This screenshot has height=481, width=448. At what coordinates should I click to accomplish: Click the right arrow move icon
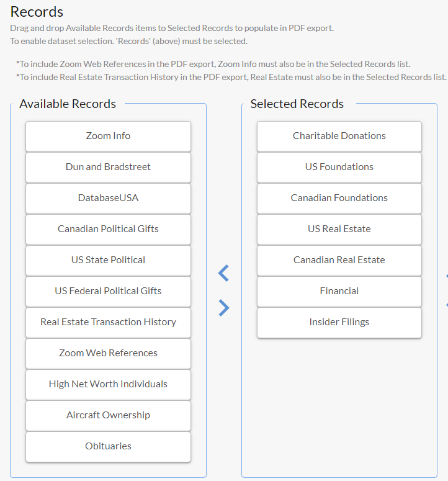point(224,308)
